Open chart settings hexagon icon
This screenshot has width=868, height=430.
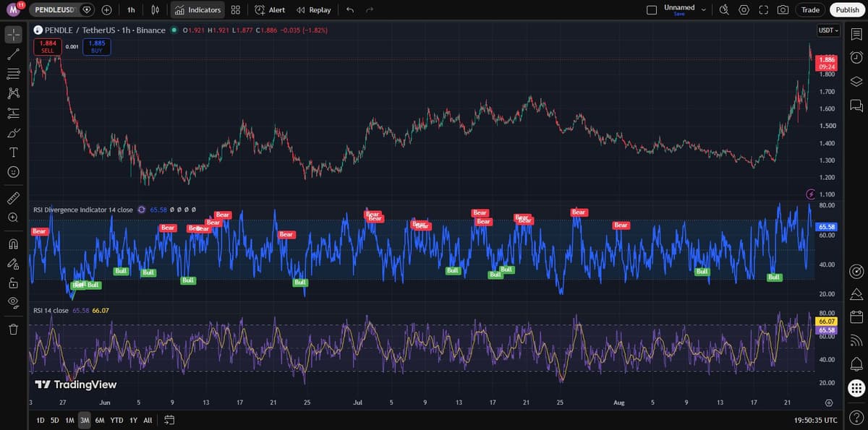click(744, 10)
